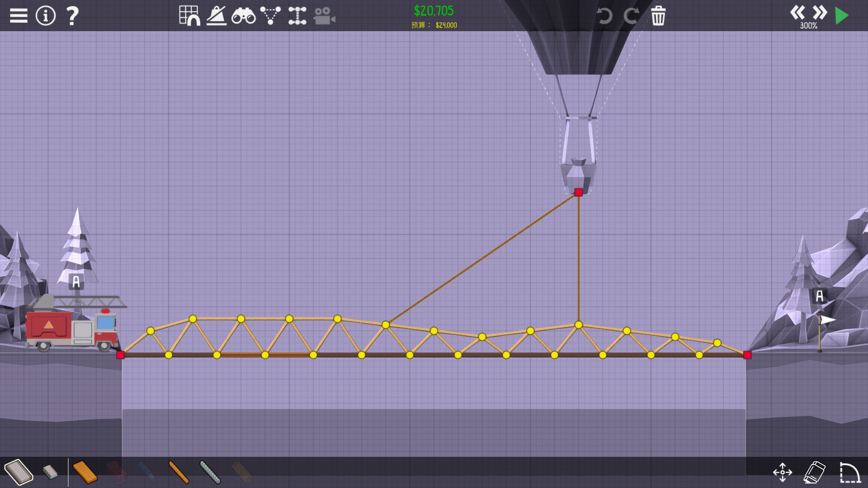Toggle the stress weight display icon

[217, 16]
